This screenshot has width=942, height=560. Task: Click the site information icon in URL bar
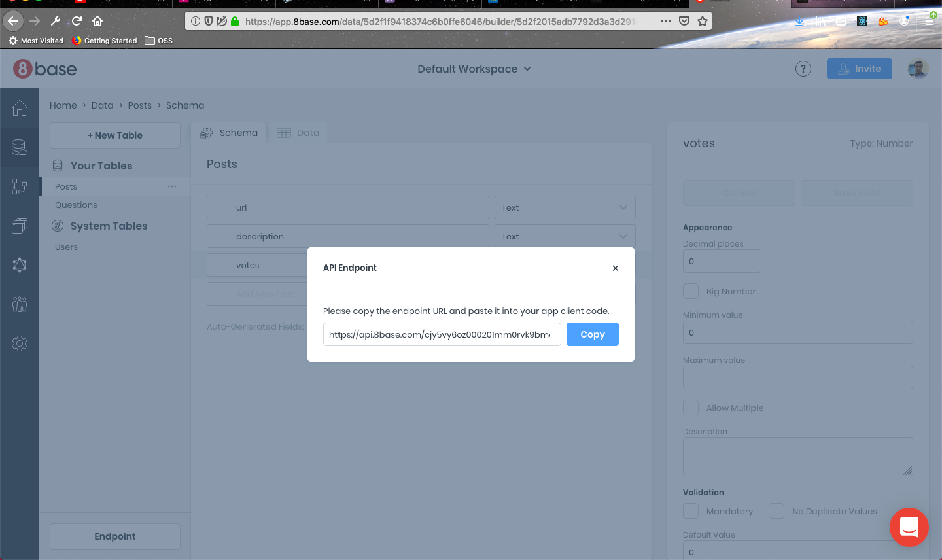point(195,21)
